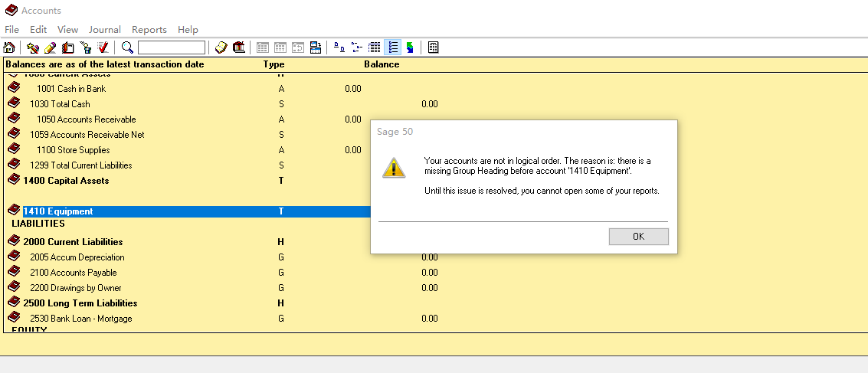This screenshot has height=373, width=868.
Task: Click the bucket toolbar icon beside checkmark
Action: click(85, 47)
